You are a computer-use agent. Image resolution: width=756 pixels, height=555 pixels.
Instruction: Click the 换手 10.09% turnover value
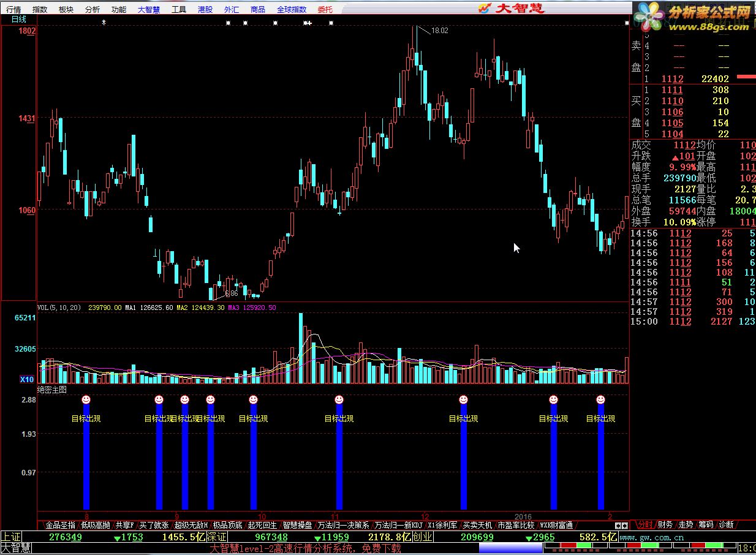(x=679, y=222)
